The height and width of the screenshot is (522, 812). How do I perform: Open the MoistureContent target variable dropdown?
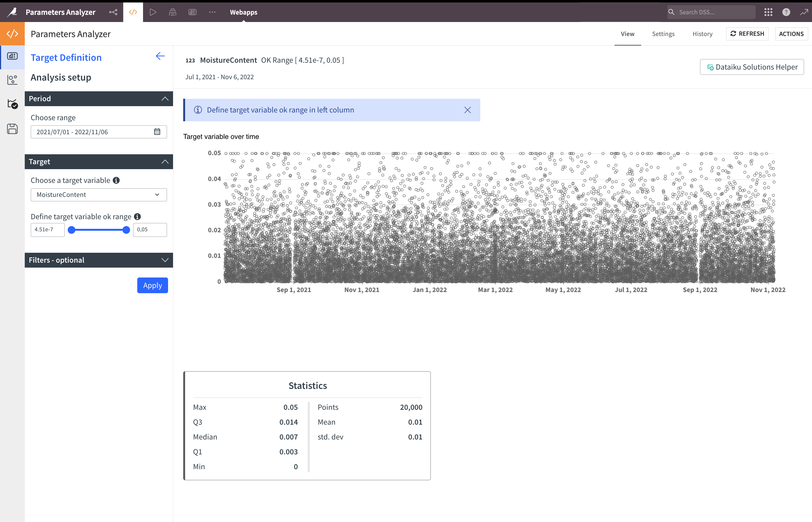99,195
